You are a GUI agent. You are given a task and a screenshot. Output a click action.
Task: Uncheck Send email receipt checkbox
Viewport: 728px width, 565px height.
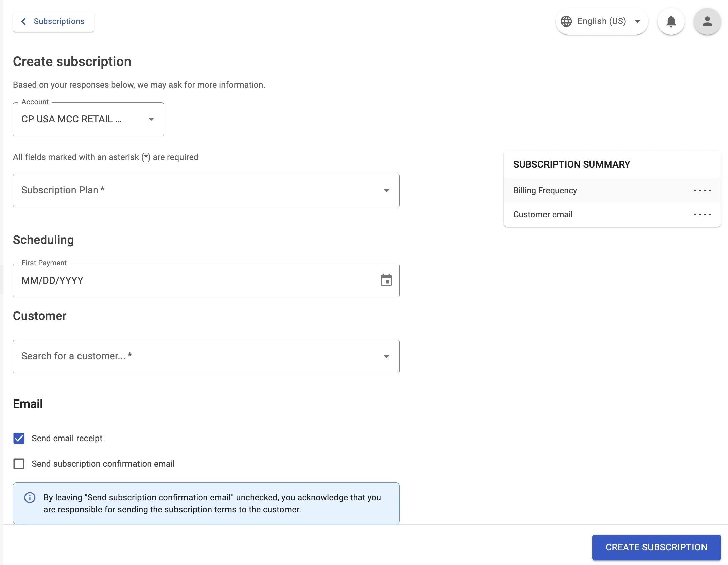click(x=19, y=438)
